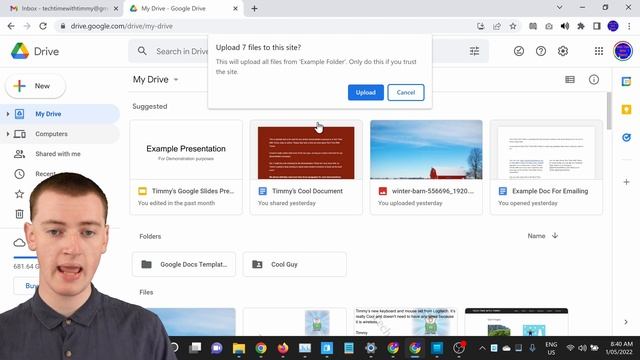Open winter-barn image thumbnail
640x360 pixels.
coord(426,150)
